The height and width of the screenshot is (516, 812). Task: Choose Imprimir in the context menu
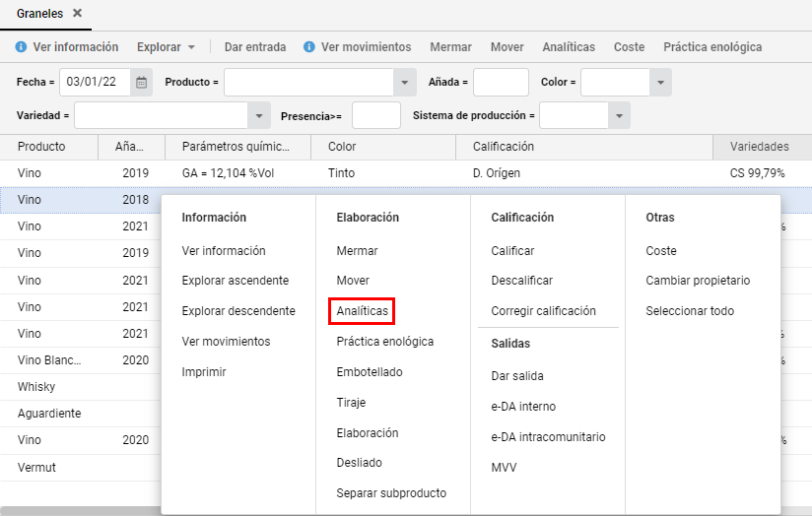(204, 372)
